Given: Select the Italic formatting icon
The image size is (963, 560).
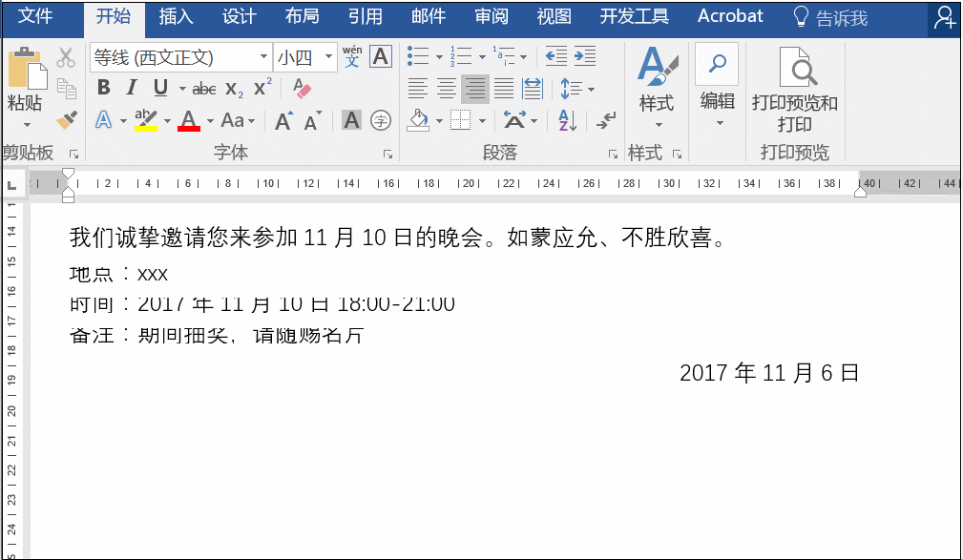Looking at the screenshot, I should tap(132, 87).
